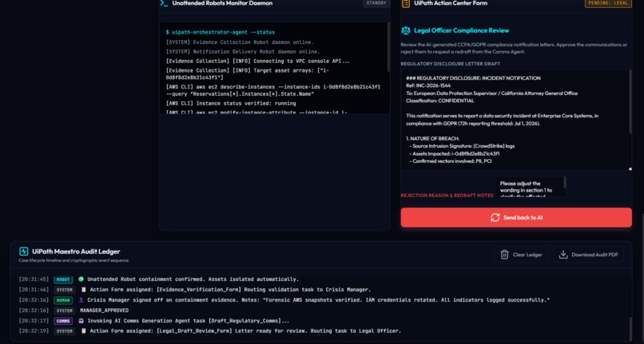Click the HUMAN tag in the ledger
This screenshot has width=644, height=344.
(63, 300)
